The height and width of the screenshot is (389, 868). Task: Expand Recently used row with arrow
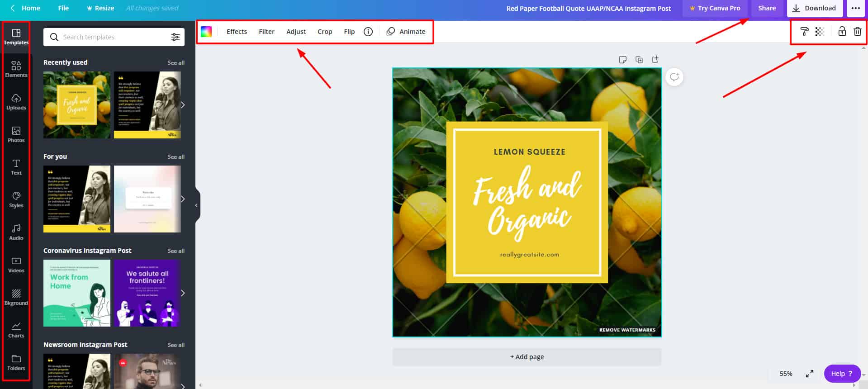click(183, 105)
